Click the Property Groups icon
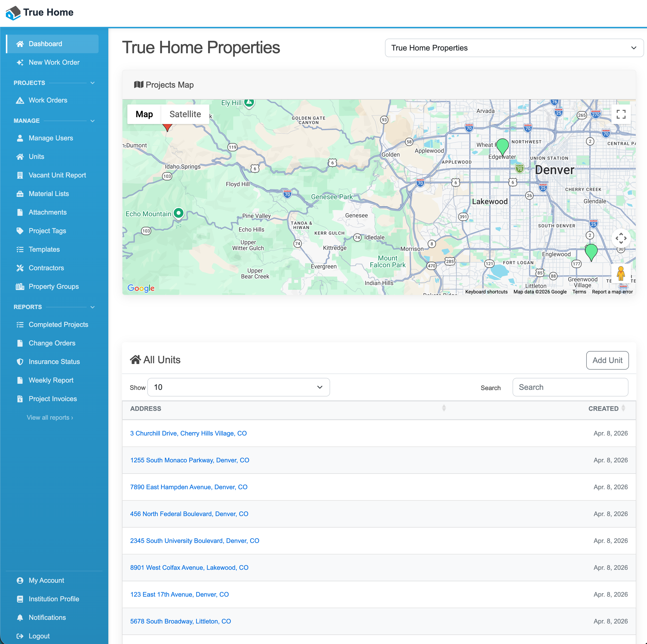The height and width of the screenshot is (644, 647). [20, 286]
